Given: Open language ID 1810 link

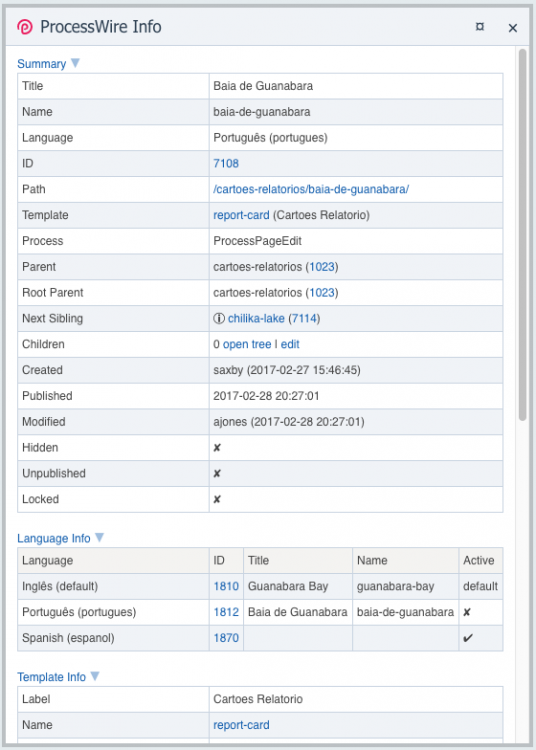Looking at the screenshot, I should (226, 586).
